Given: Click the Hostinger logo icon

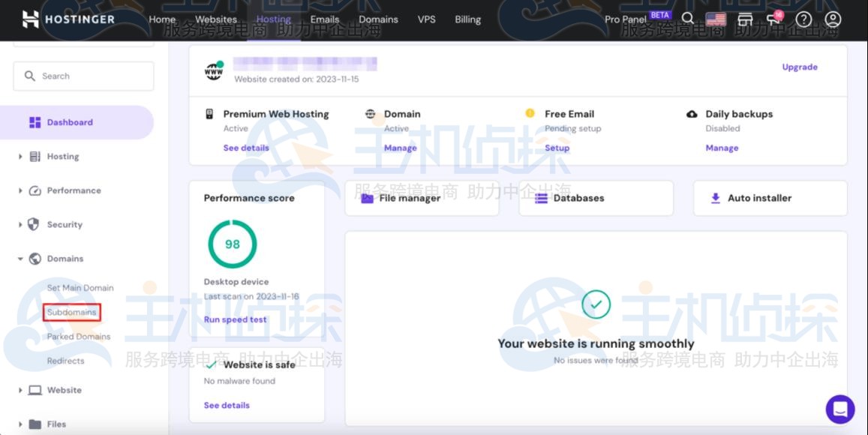Looking at the screenshot, I should tap(30, 19).
